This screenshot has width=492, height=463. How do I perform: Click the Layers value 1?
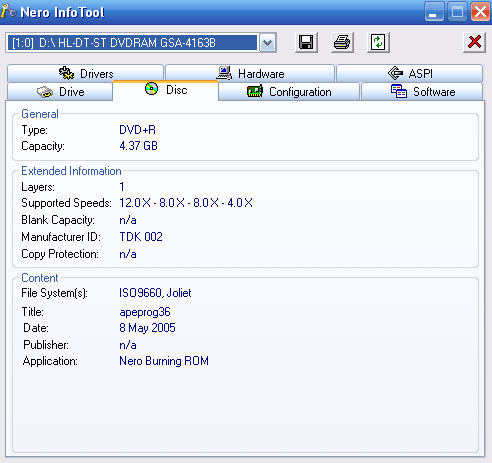pyautogui.click(x=122, y=187)
